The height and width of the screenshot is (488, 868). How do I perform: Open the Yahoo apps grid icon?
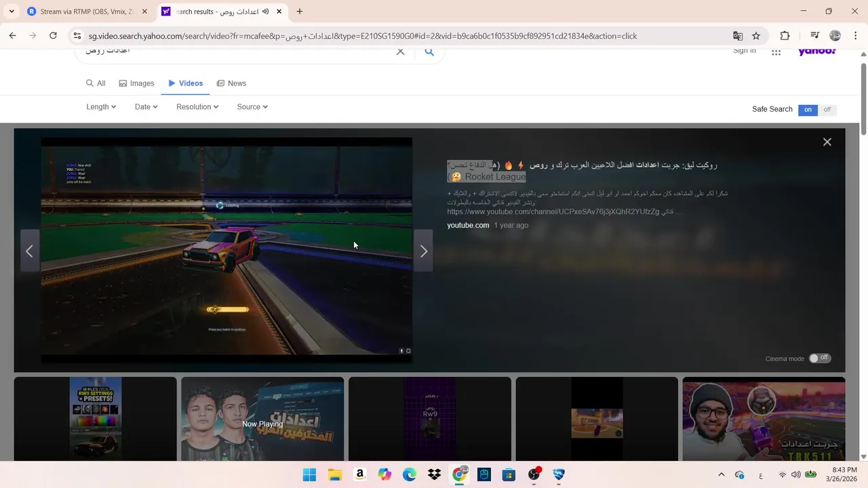(776, 52)
